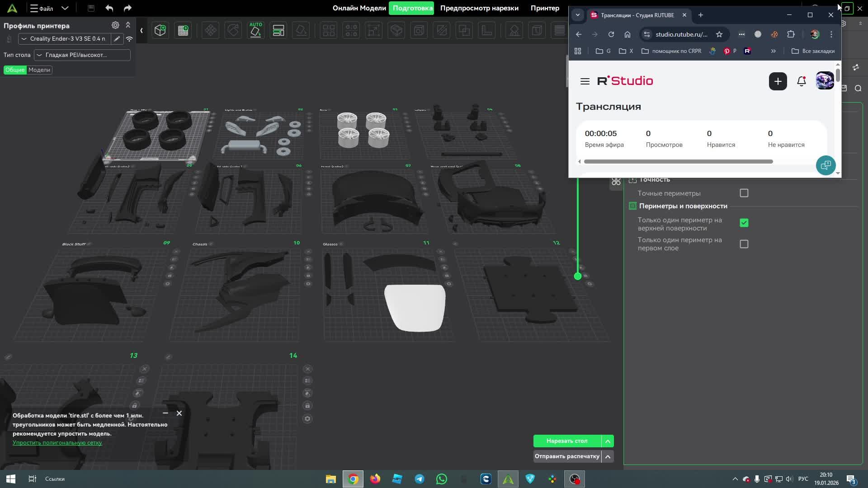The image size is (868, 488).
Task: Open the 'Файл' menu
Action: click(x=42, y=8)
